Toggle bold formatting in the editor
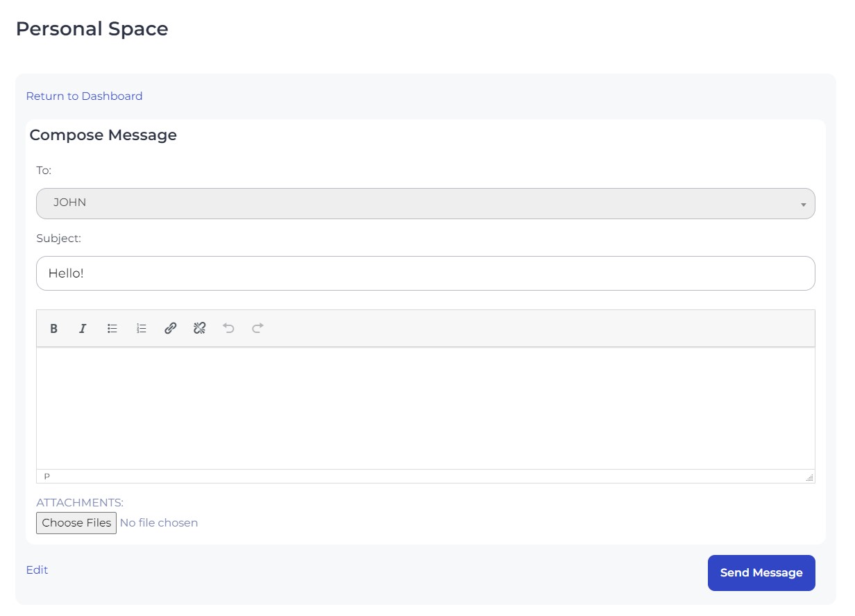The image size is (855, 616). (53, 329)
